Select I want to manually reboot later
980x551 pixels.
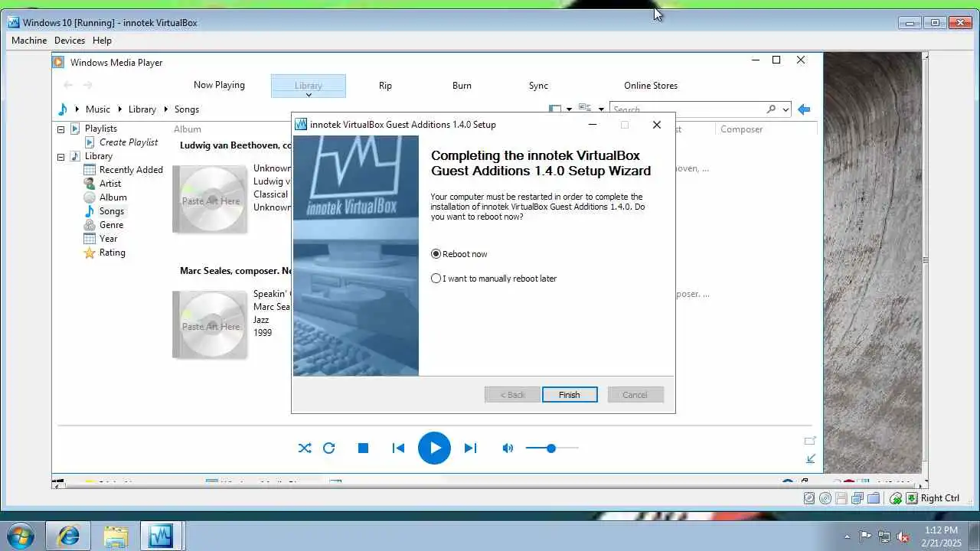(436, 279)
